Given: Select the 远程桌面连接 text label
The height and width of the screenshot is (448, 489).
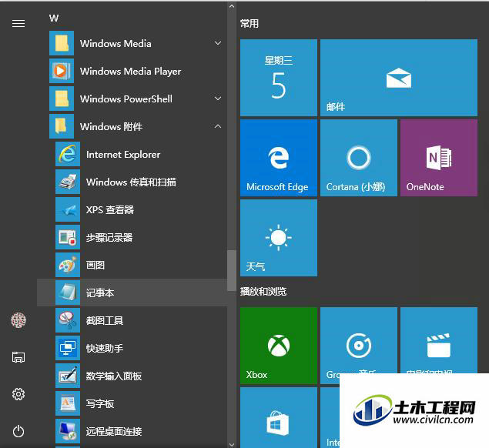Looking at the screenshot, I should click(114, 432).
